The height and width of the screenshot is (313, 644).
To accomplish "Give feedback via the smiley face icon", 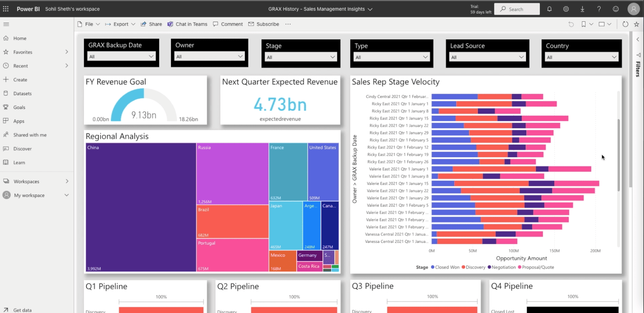I will click(615, 9).
